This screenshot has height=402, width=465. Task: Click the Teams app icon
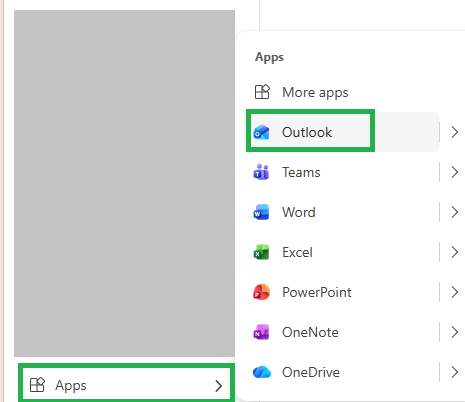(261, 172)
